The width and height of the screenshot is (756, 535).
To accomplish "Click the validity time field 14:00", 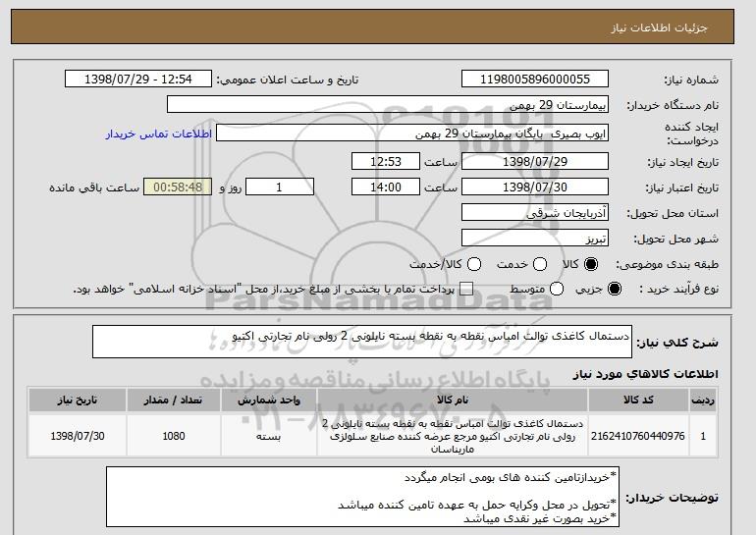I will [x=386, y=187].
